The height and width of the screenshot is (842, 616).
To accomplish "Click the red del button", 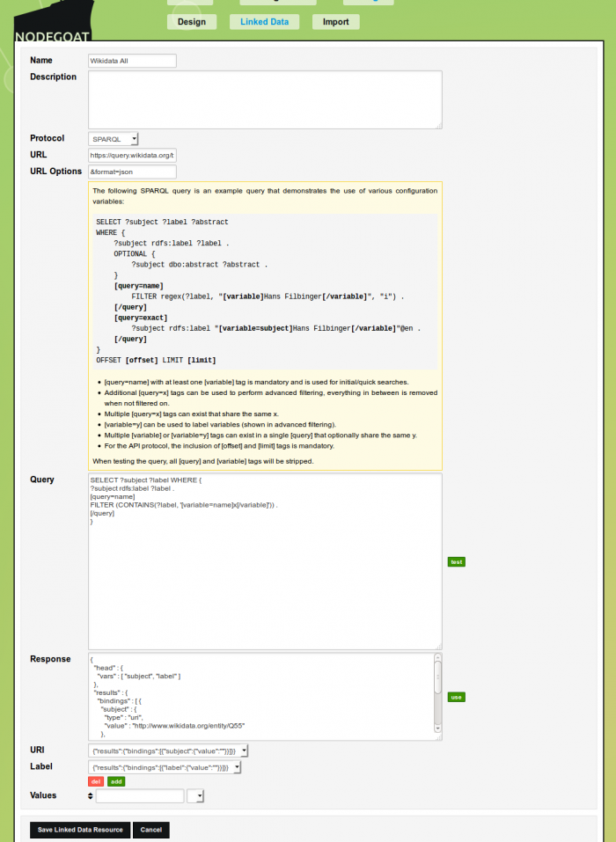I will [x=96, y=782].
